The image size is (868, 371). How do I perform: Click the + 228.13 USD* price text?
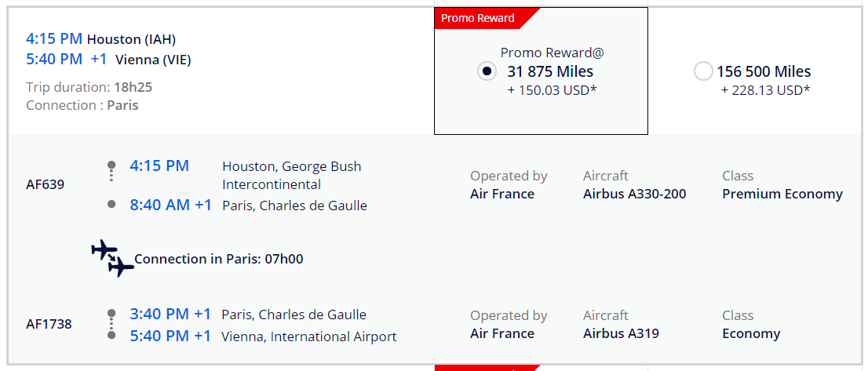click(765, 90)
